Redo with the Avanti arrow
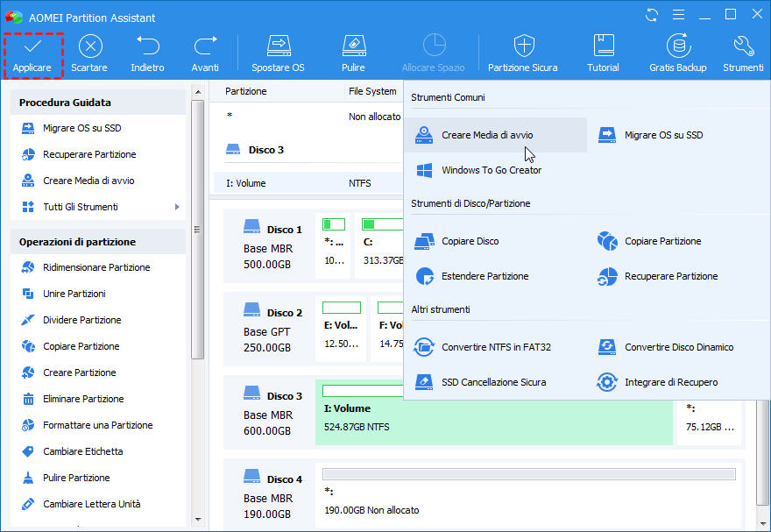 click(205, 46)
